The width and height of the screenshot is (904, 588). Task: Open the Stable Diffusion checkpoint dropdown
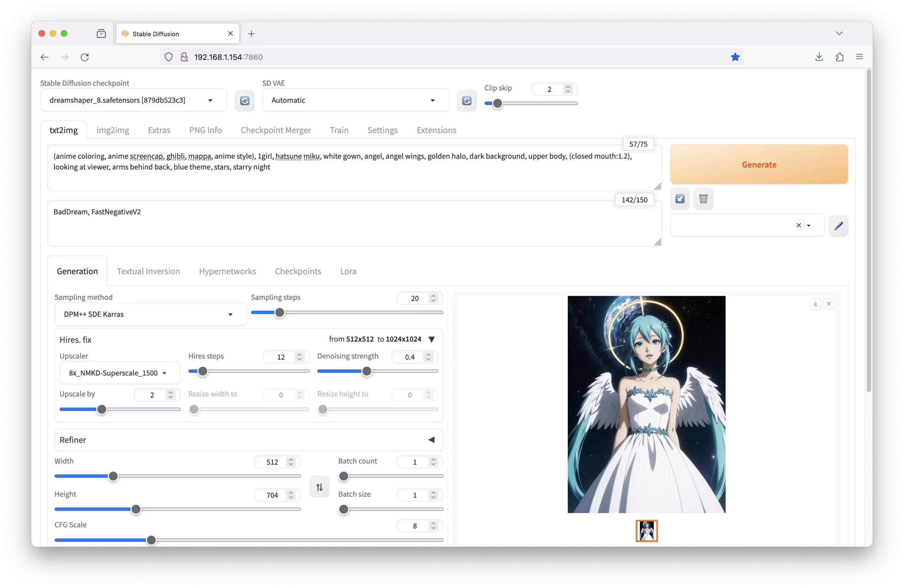click(x=133, y=100)
